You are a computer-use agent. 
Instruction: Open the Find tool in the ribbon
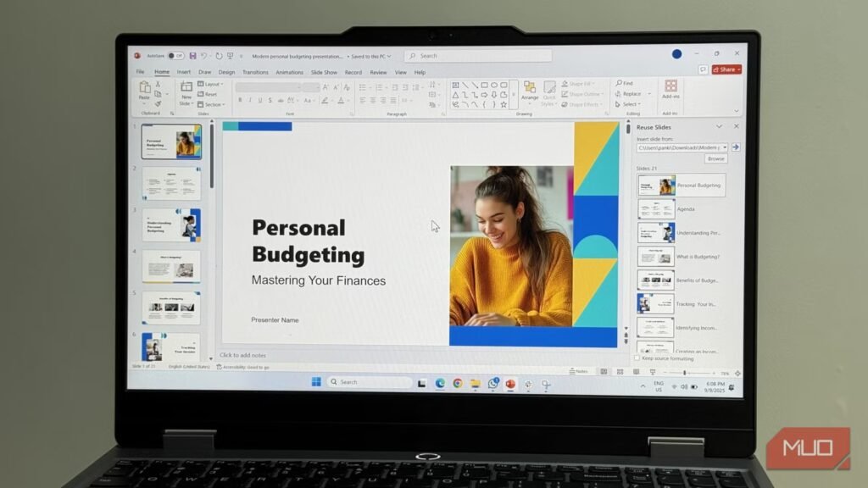pos(627,84)
